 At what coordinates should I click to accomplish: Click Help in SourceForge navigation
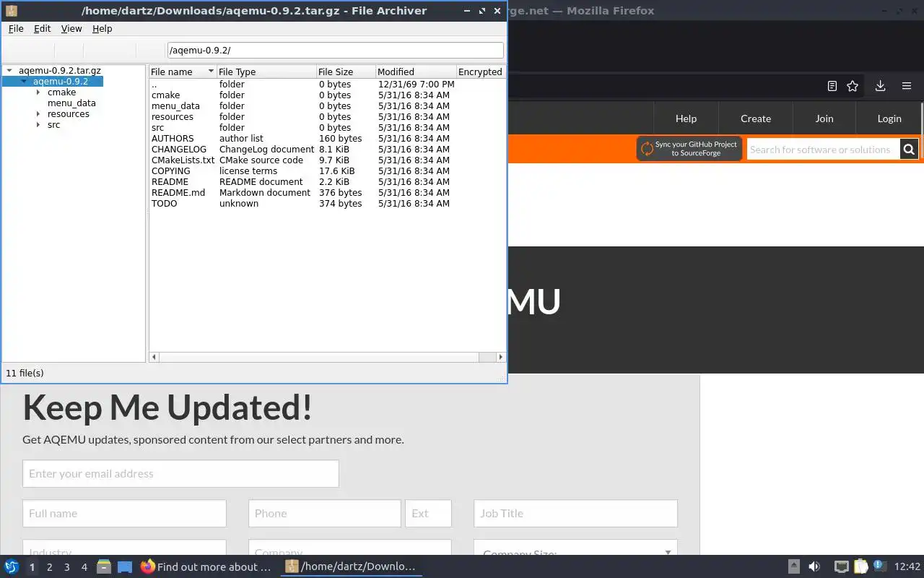coord(686,118)
